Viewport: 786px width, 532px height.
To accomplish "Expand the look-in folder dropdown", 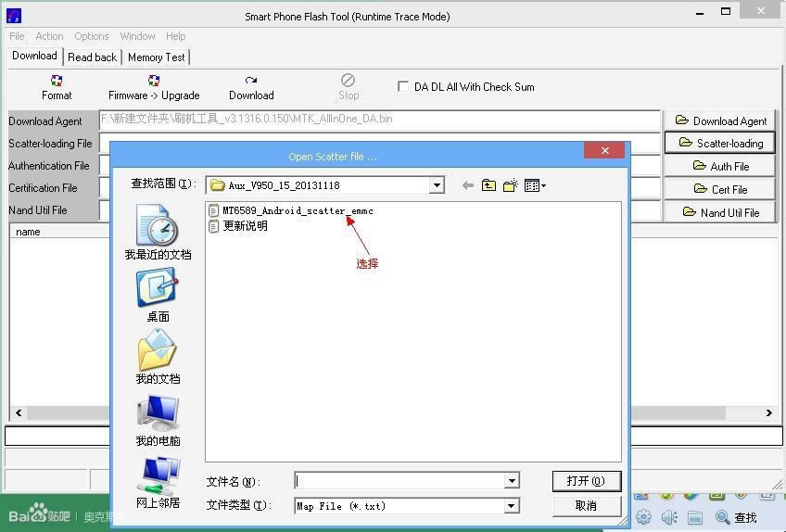I will click(437, 185).
